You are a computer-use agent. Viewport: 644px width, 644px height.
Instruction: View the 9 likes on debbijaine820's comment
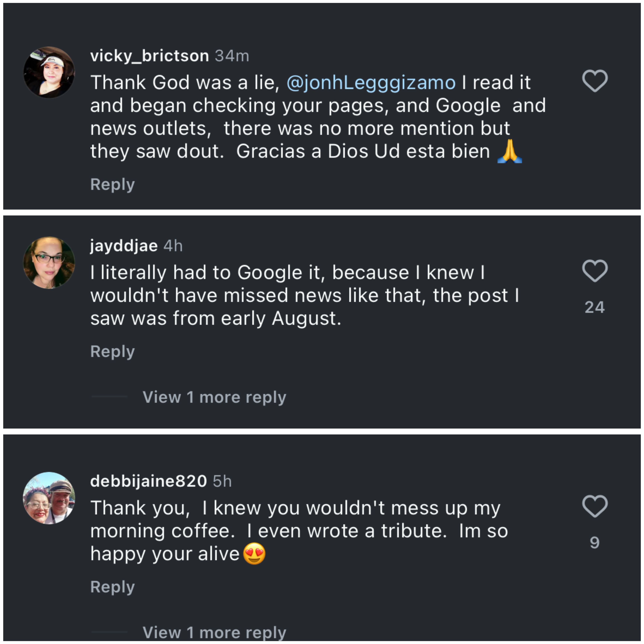[595, 542]
